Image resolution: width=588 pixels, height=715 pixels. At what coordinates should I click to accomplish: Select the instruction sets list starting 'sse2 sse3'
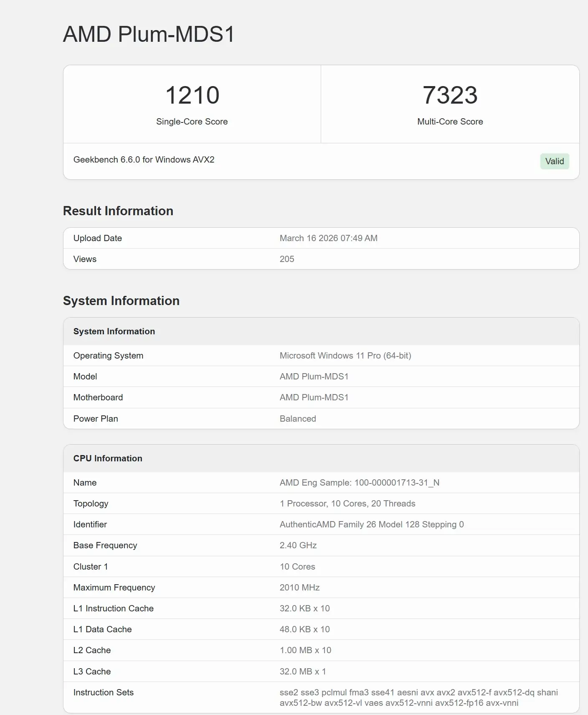419,697
